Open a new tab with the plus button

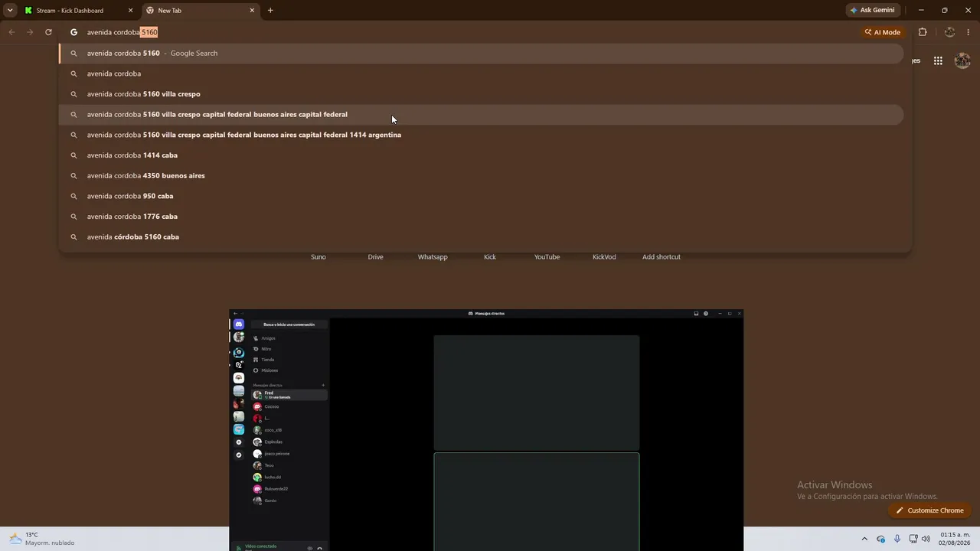[270, 10]
